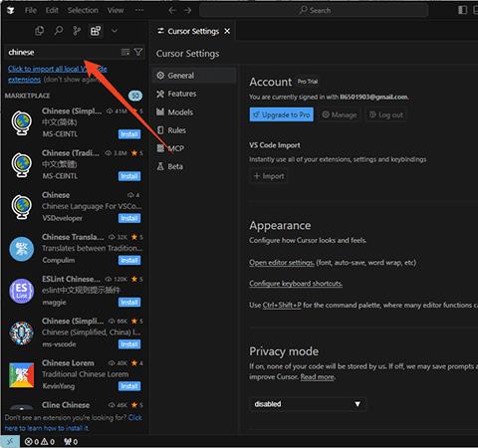Open editor settings link
Image resolution: width=478 pixels, height=448 pixels.
click(x=282, y=263)
